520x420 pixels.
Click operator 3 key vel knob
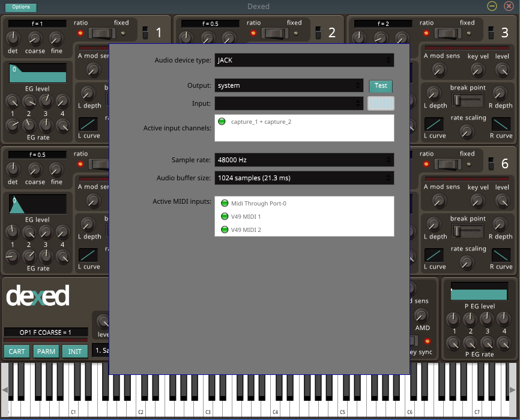477,70
